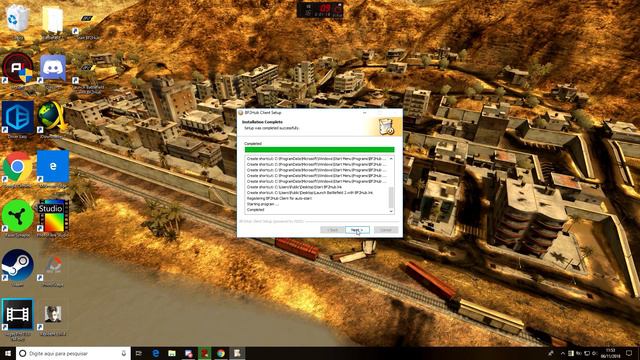
Task: Open the taskbar clock and date
Action: point(611,353)
